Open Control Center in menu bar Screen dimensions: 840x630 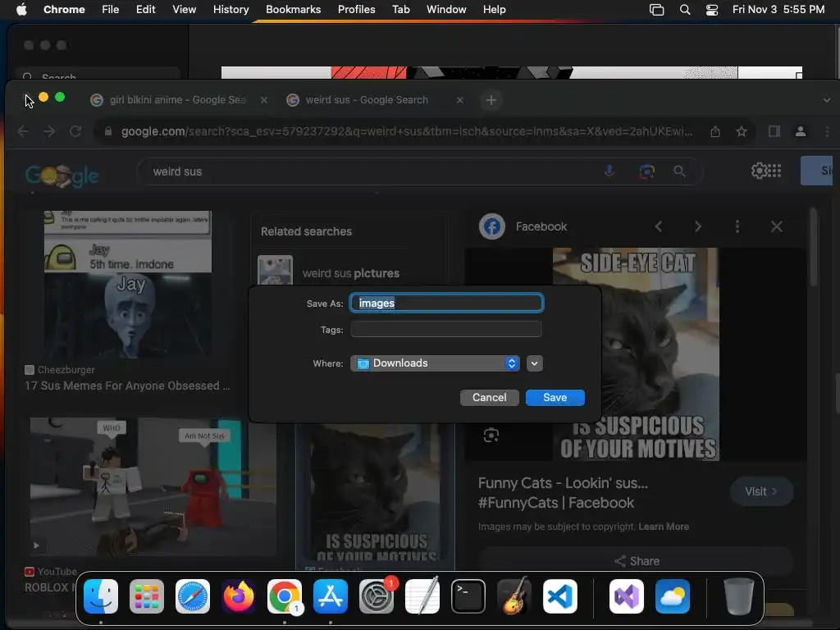[x=711, y=10]
